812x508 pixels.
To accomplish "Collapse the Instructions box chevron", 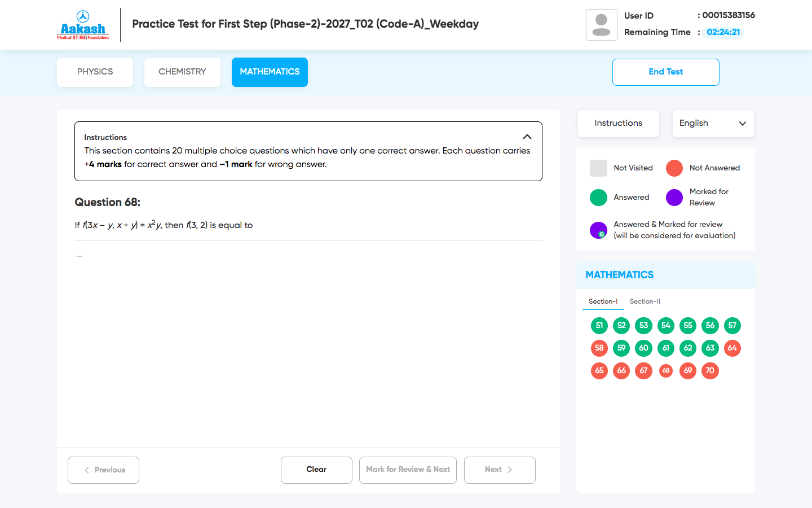I will click(527, 137).
